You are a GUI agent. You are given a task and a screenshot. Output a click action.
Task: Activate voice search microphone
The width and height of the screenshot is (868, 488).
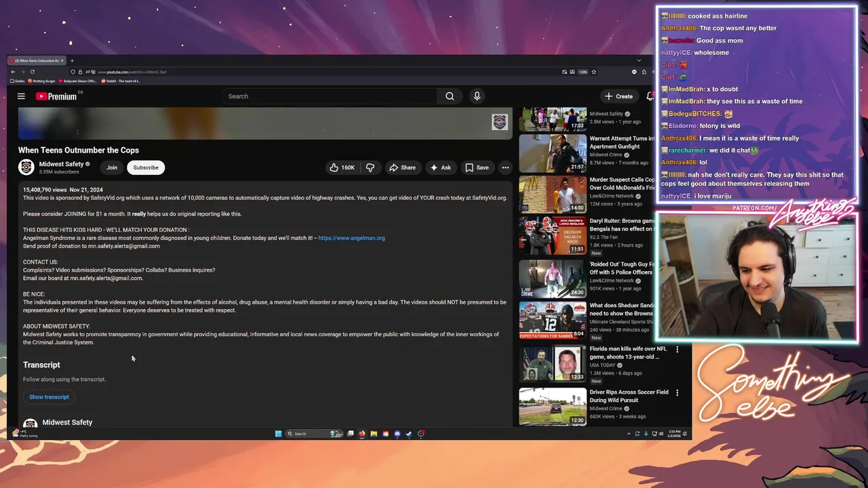pyautogui.click(x=477, y=96)
